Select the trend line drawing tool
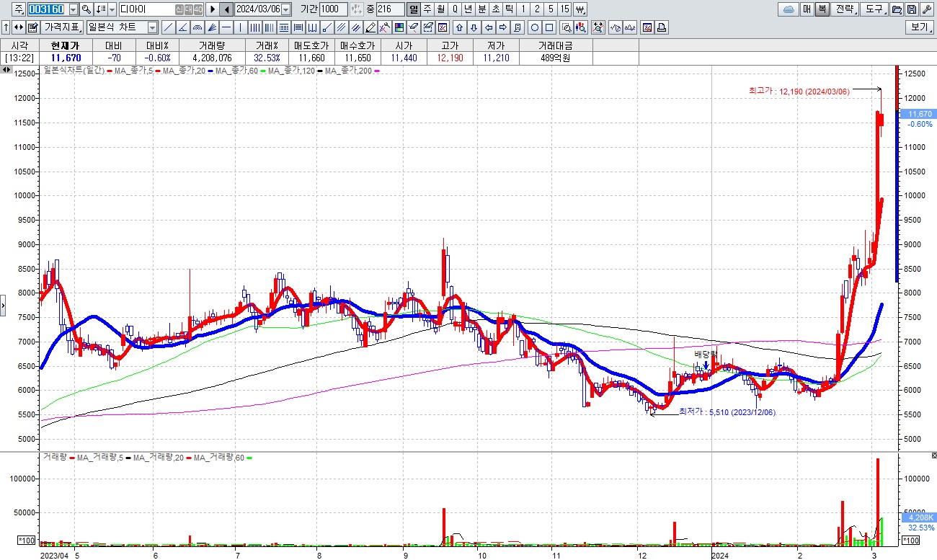Screen dimensions: 937x560 (x=168, y=27)
